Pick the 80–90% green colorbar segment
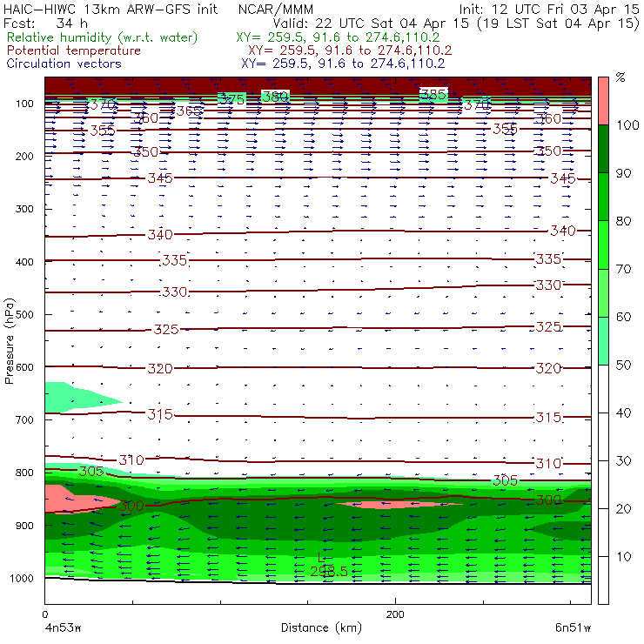 click(603, 197)
